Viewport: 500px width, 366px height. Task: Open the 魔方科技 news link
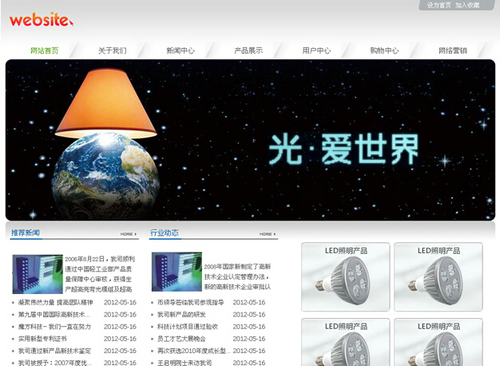click(x=54, y=327)
